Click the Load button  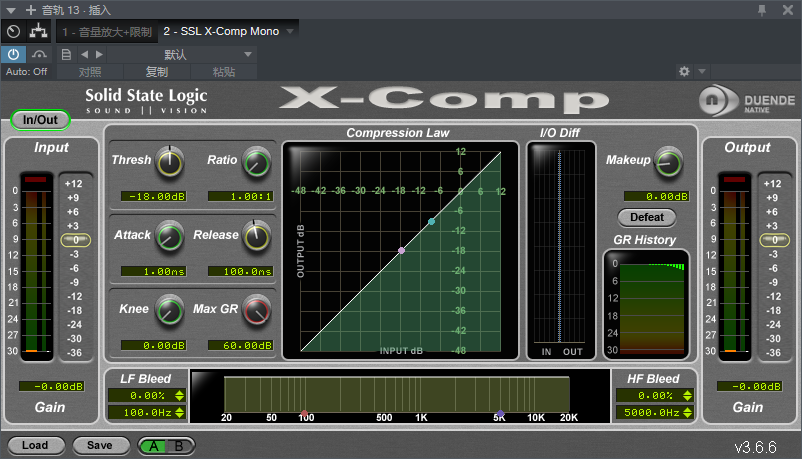click(x=35, y=445)
